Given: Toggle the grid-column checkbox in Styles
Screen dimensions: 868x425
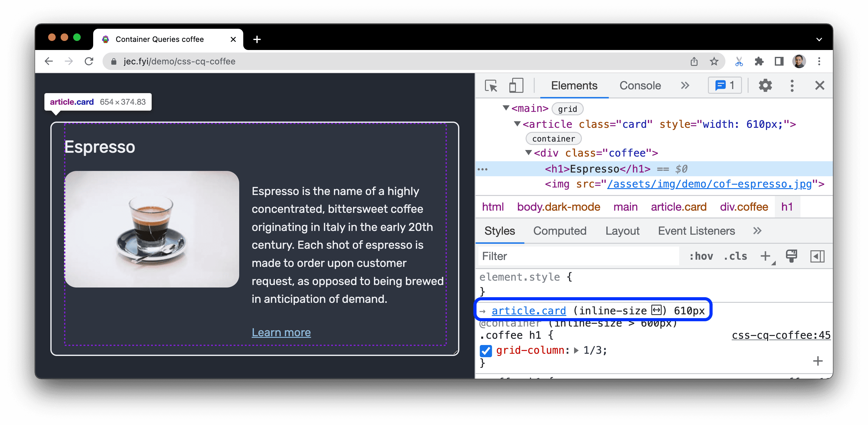Looking at the screenshot, I should pos(485,350).
